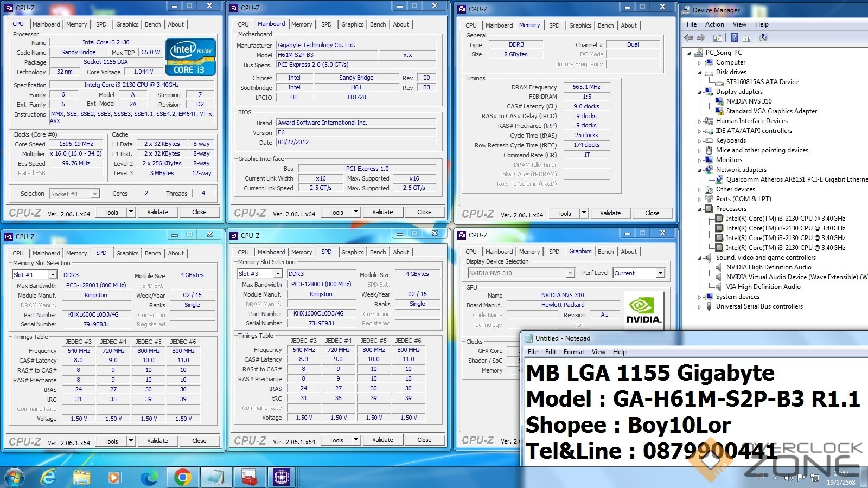Launch Internet Explorer from the taskbar
Image resolution: width=868 pixels, height=488 pixels.
49,477
